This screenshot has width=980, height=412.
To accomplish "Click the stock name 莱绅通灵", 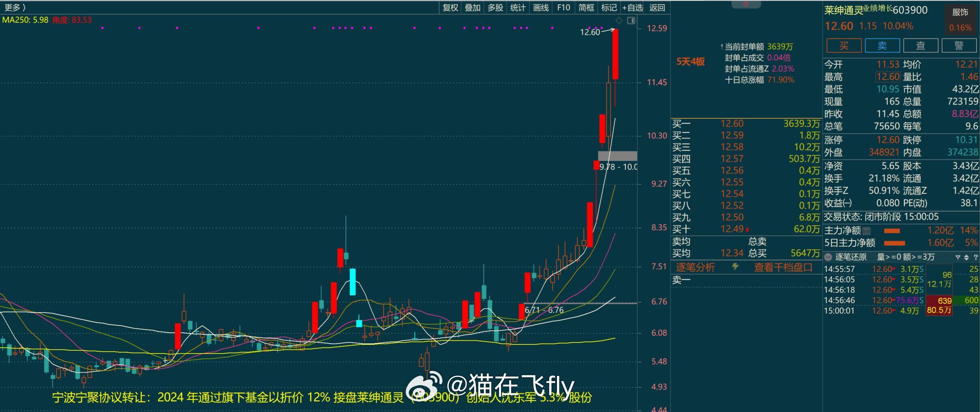I will [x=843, y=10].
